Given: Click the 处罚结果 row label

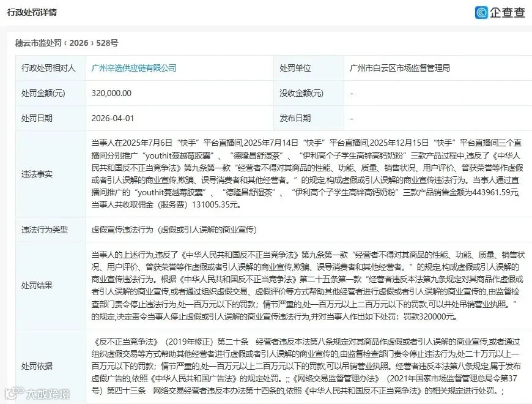Looking at the screenshot, I should 37,285.
